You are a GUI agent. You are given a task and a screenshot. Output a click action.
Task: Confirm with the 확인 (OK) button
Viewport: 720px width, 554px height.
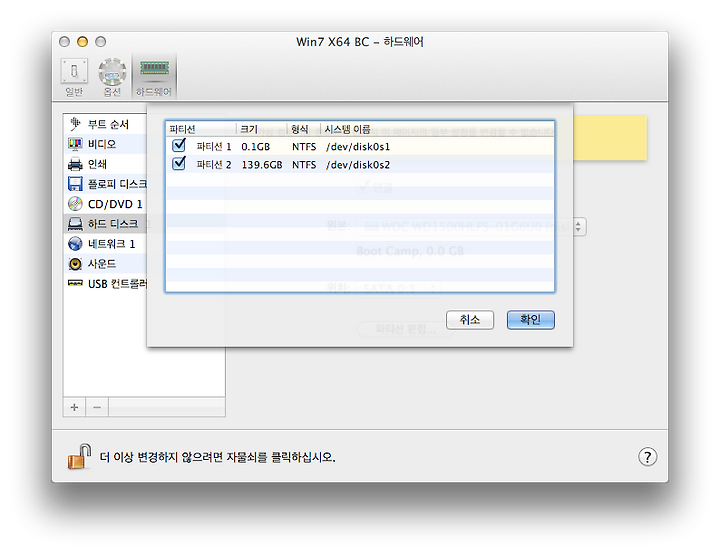click(530, 320)
